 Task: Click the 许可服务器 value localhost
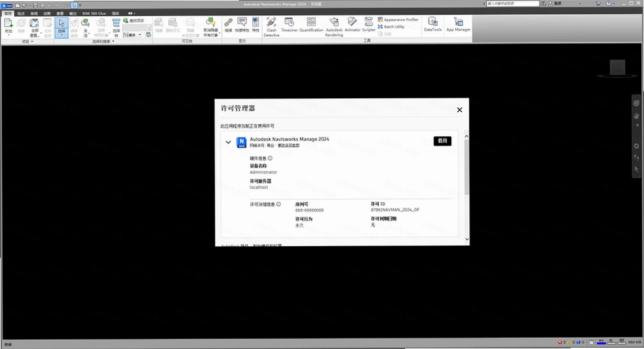click(x=259, y=187)
